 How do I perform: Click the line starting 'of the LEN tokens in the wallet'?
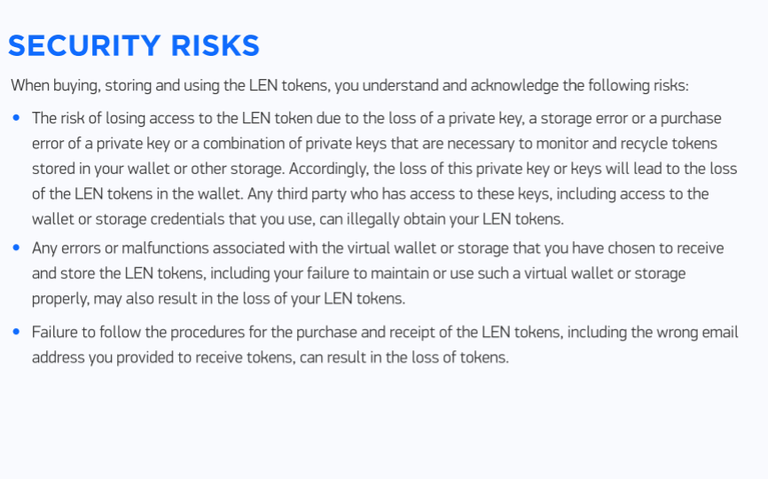click(x=370, y=194)
